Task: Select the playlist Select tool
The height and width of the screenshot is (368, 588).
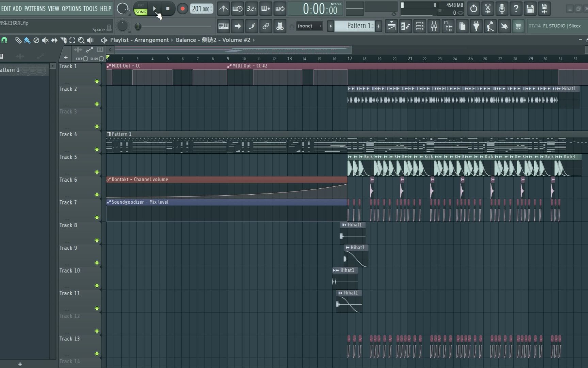Action: [72, 40]
